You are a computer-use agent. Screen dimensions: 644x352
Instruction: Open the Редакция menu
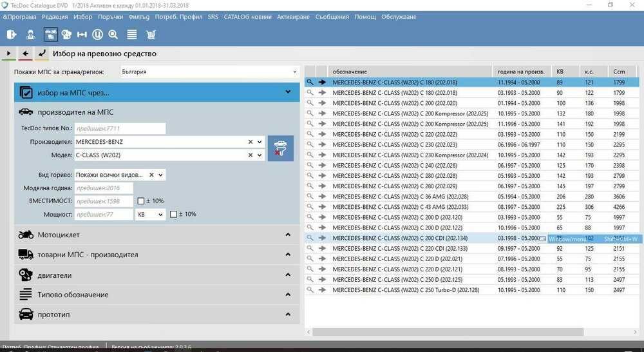(55, 17)
